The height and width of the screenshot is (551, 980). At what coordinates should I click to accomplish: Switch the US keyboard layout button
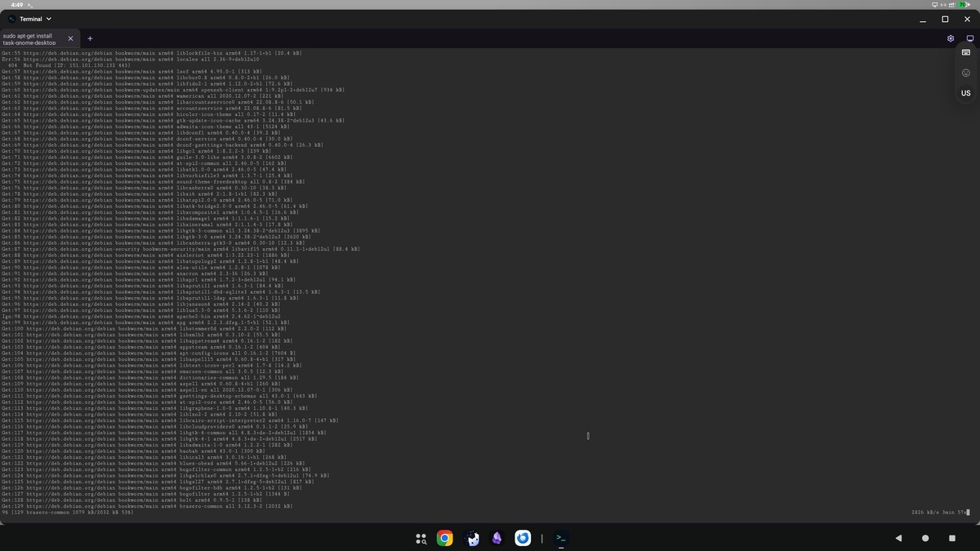[966, 94]
